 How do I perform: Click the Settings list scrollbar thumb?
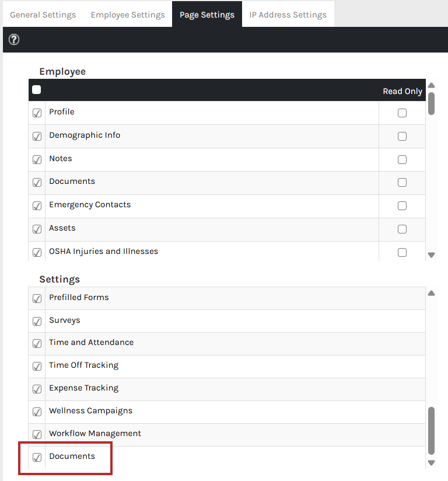click(432, 431)
